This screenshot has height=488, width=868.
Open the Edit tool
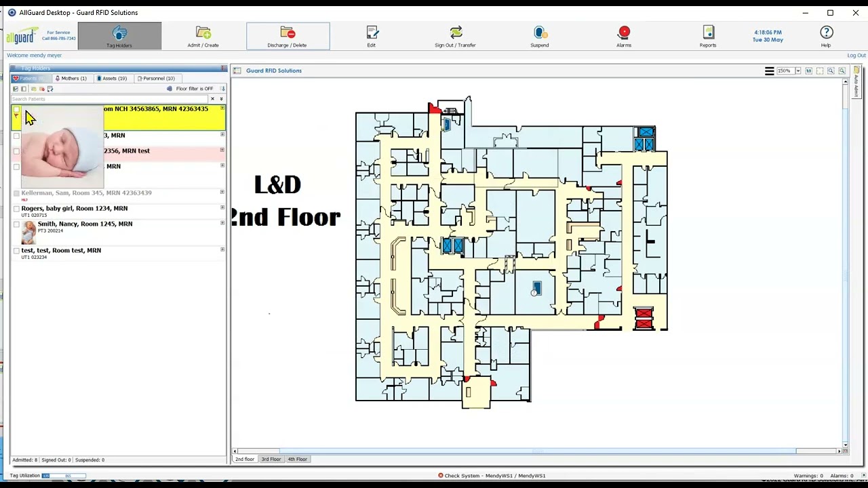pyautogui.click(x=372, y=36)
